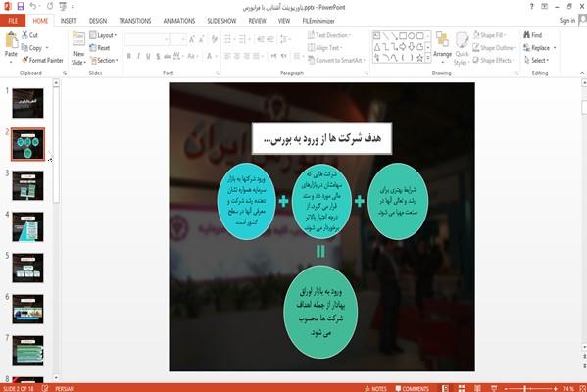Switch to the DESIGN tab

(x=98, y=21)
